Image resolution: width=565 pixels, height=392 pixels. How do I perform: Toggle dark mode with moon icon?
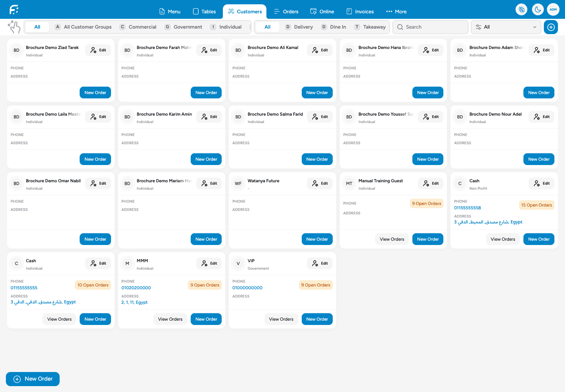pyautogui.click(x=538, y=9)
